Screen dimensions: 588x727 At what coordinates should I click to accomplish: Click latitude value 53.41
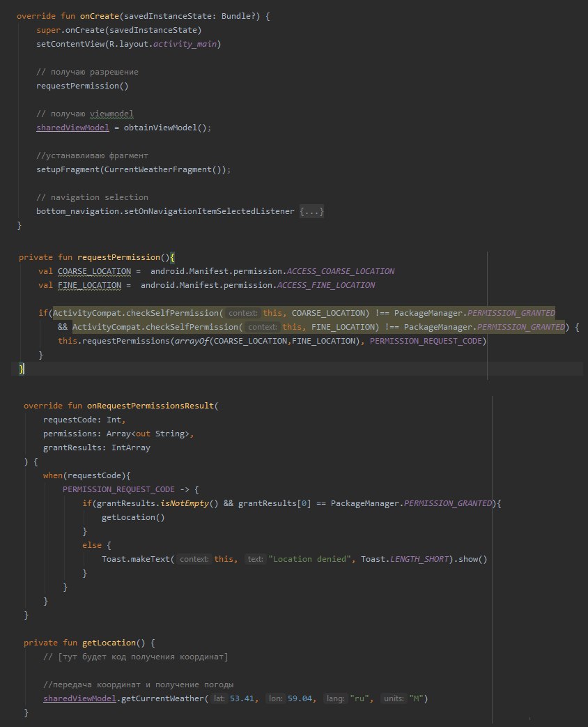pos(242,698)
